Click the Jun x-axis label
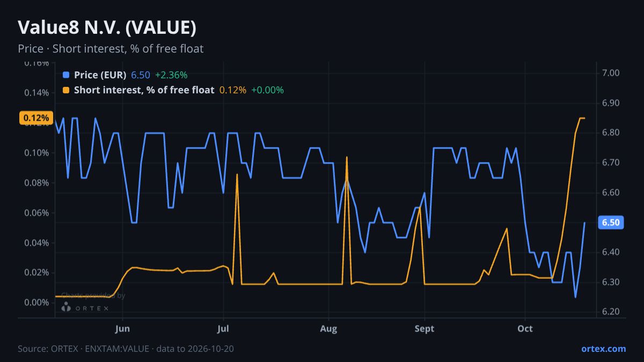The width and height of the screenshot is (644, 362). click(123, 329)
